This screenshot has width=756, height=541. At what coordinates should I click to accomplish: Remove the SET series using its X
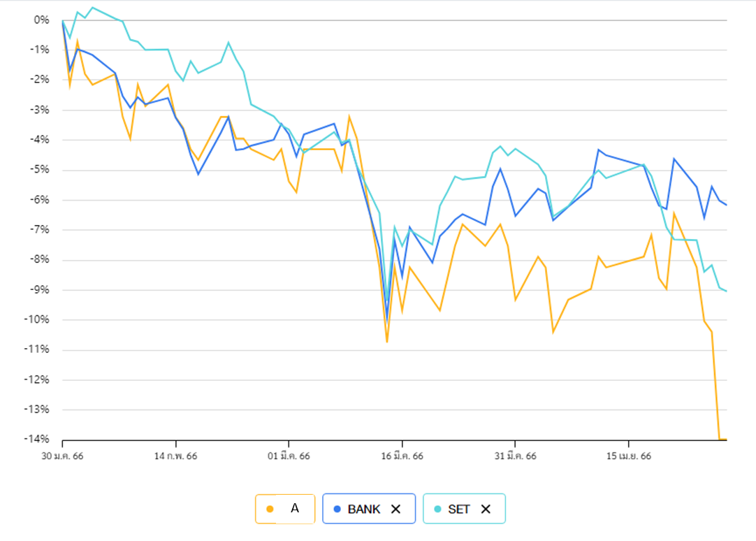(x=486, y=509)
